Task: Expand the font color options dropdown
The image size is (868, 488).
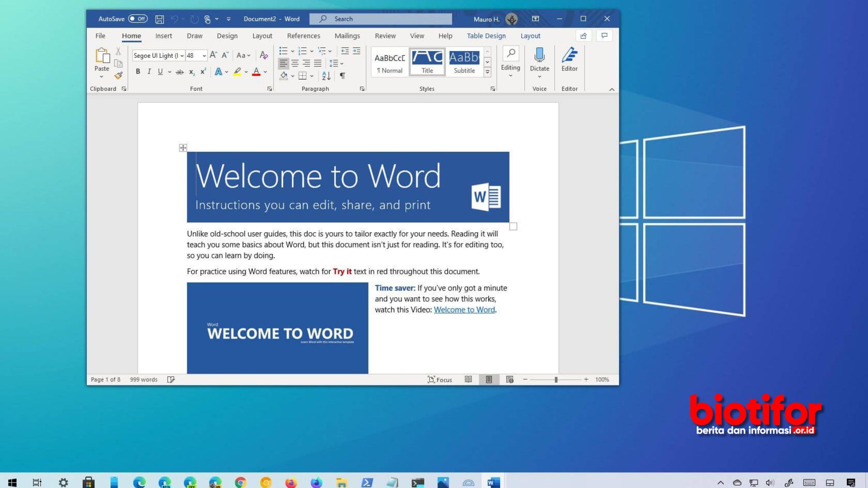Action: tap(264, 71)
